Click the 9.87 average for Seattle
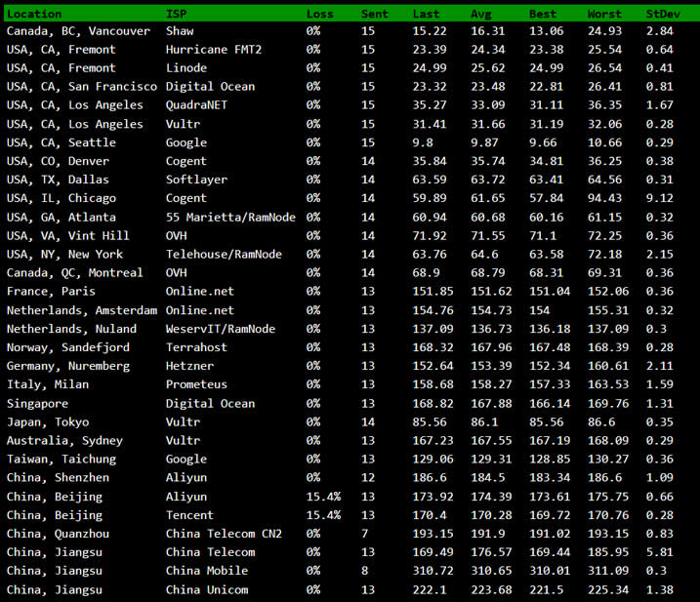700x602 pixels. tap(484, 142)
